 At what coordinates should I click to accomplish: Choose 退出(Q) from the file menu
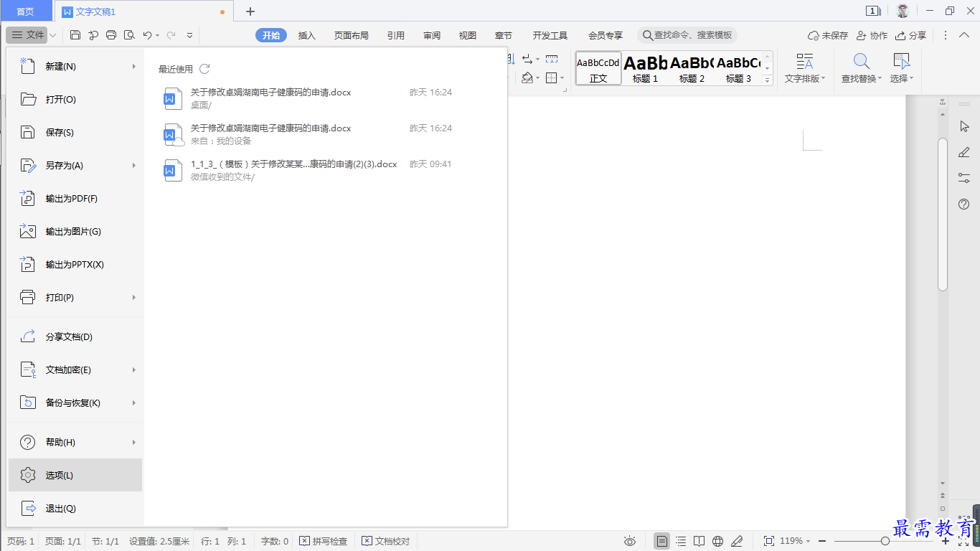pyautogui.click(x=75, y=509)
